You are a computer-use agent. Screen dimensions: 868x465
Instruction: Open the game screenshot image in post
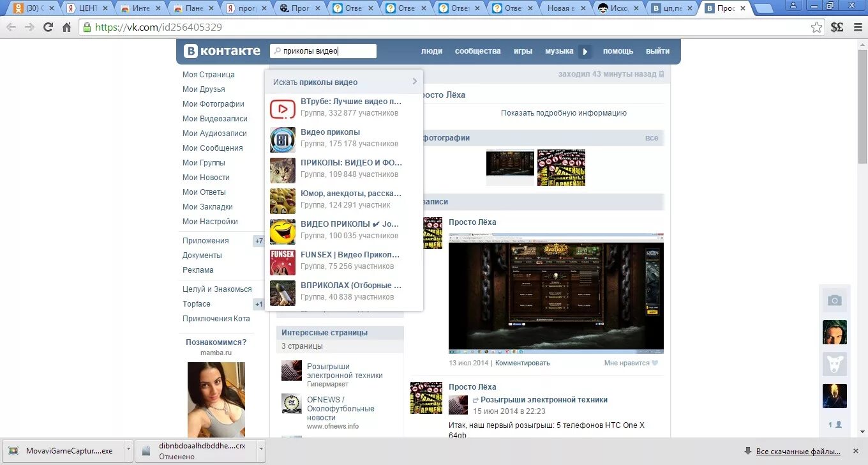click(556, 293)
